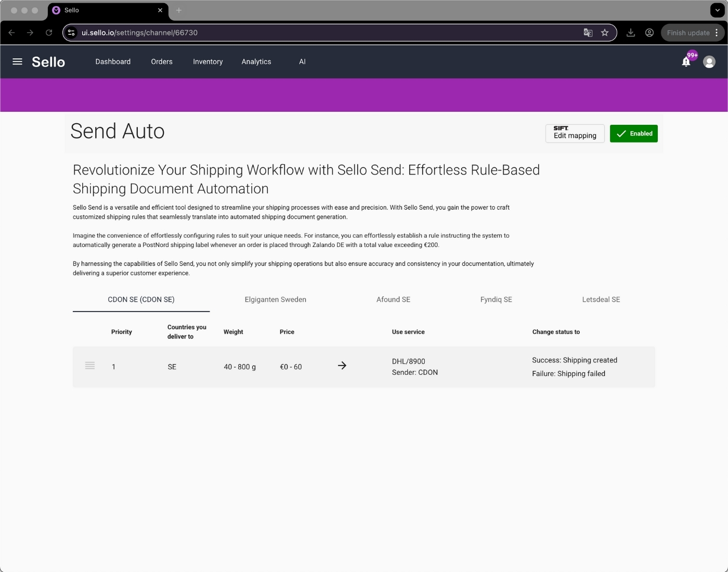Click the Price column header
The height and width of the screenshot is (572, 728).
(x=287, y=332)
